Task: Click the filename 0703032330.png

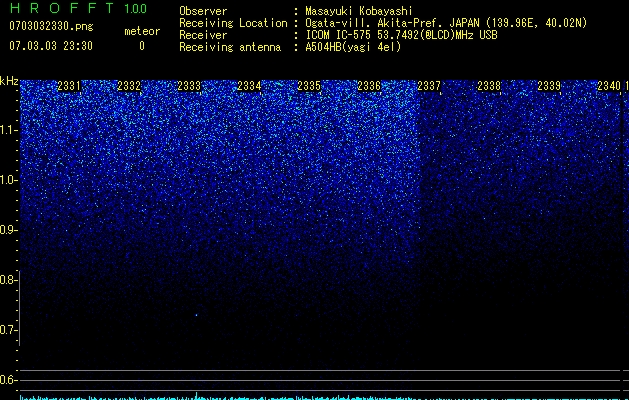Action: (x=51, y=26)
